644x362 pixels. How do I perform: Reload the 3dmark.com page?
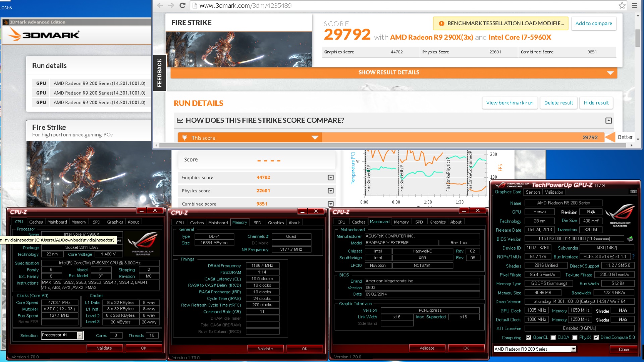(x=182, y=5)
